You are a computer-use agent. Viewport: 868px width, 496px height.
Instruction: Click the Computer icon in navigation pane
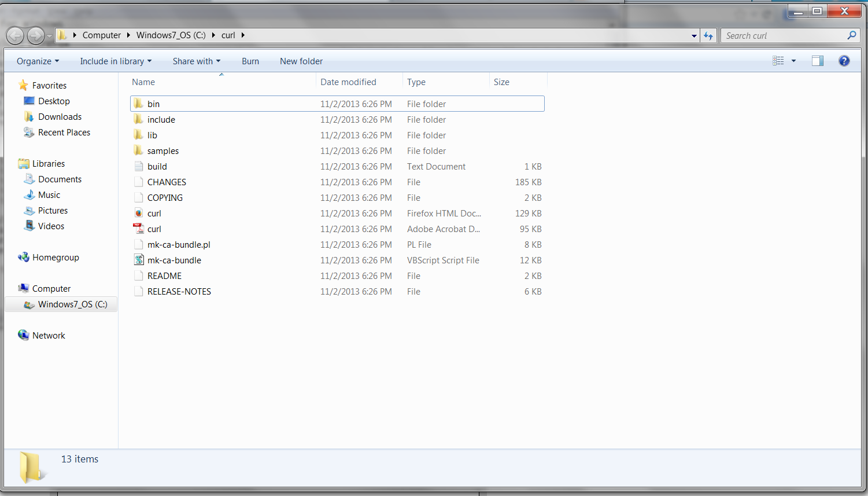(23, 288)
